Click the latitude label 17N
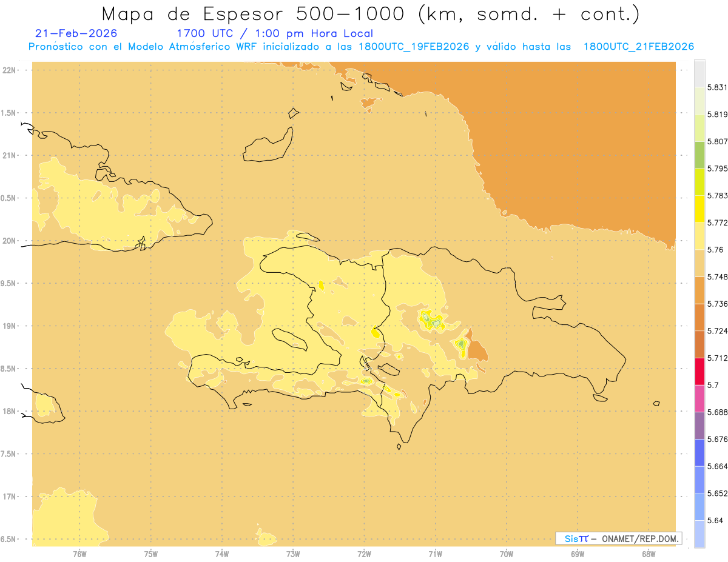The height and width of the screenshot is (562, 728). pyautogui.click(x=10, y=497)
